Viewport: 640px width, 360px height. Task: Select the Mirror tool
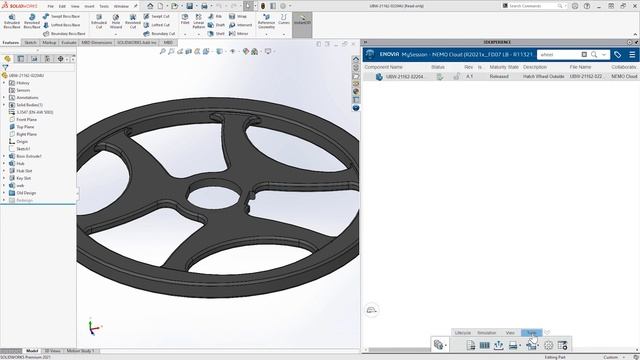click(x=239, y=33)
